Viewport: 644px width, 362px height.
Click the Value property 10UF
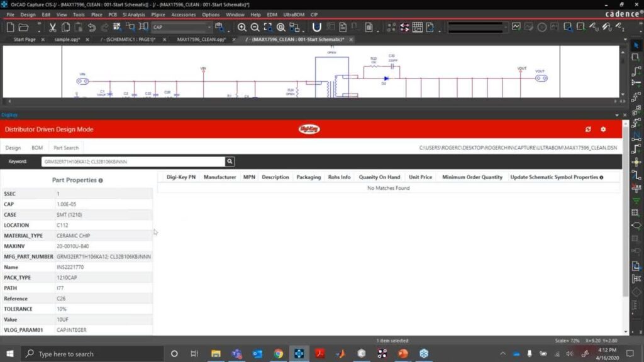62,320
